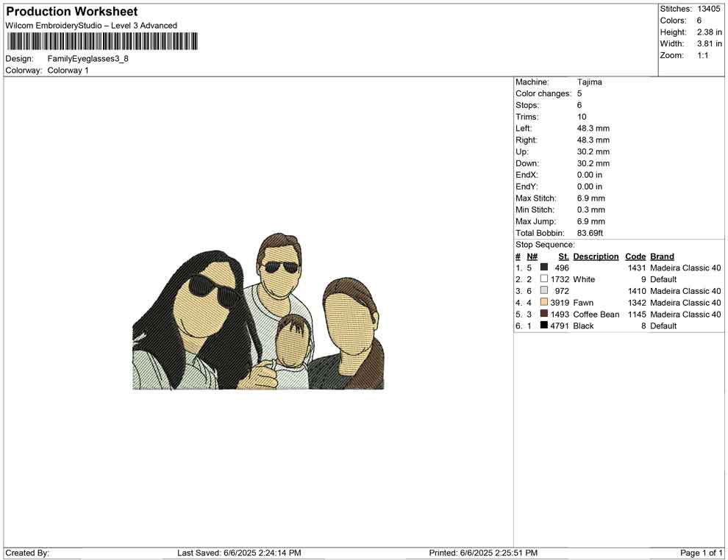
Task: Click stitch count '13405'
Action: pyautogui.click(x=708, y=9)
